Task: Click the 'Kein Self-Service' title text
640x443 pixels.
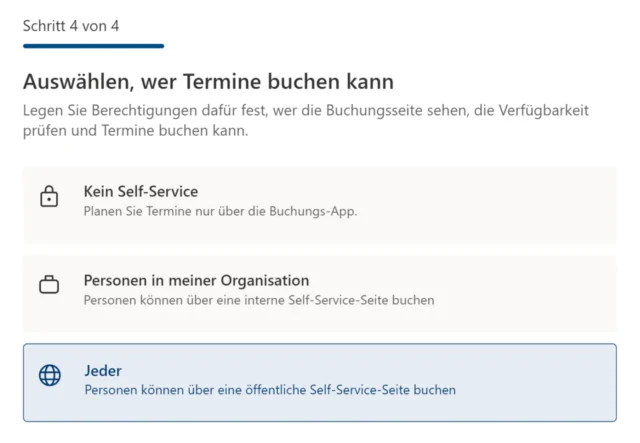Action: click(141, 191)
